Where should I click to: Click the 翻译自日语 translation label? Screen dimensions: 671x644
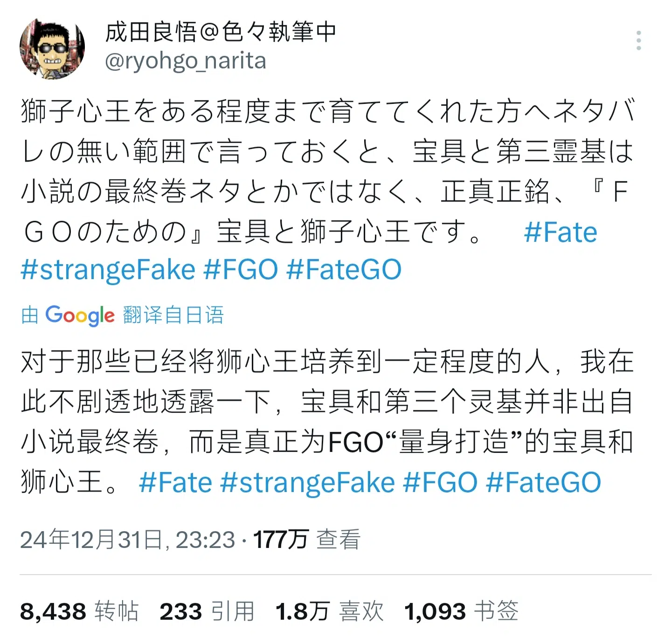click(173, 315)
